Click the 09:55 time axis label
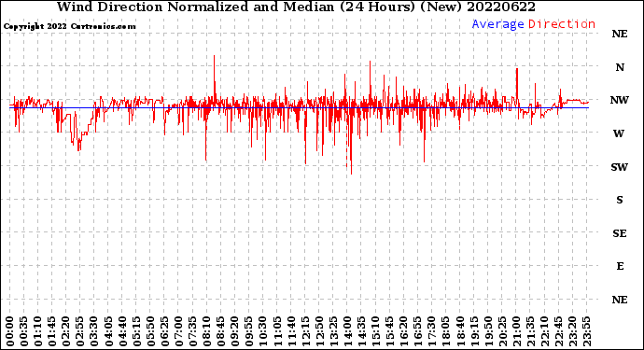Screen dimensions: 644x350 click(x=249, y=331)
